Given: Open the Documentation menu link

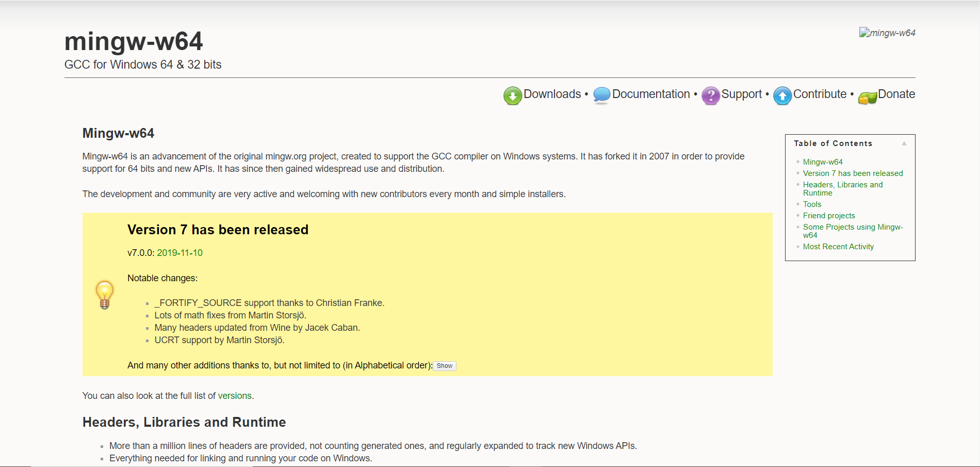Looking at the screenshot, I should (x=651, y=94).
